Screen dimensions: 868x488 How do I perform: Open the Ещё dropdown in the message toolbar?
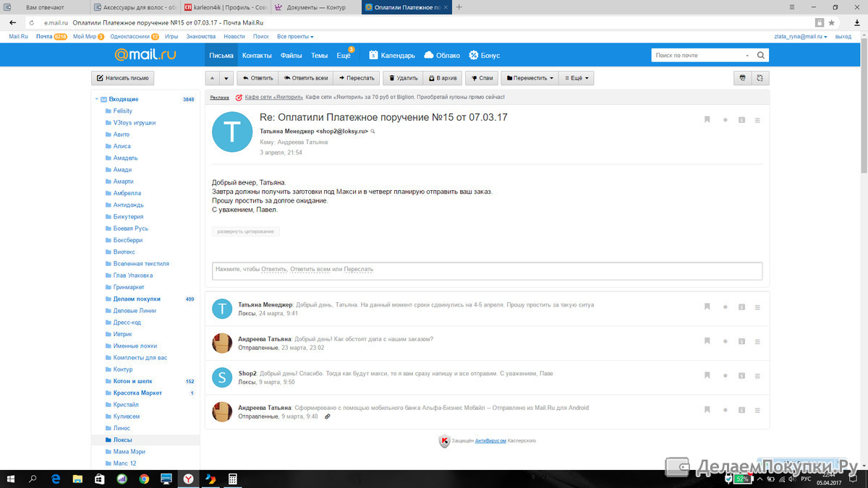(576, 78)
